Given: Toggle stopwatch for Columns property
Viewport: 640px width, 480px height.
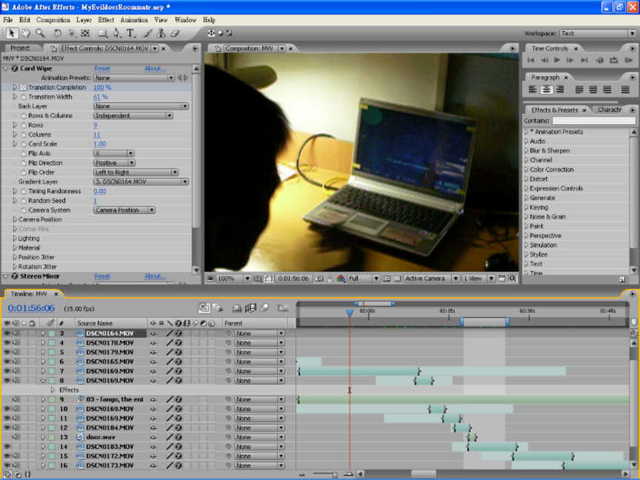Looking at the screenshot, I should pos(24,134).
